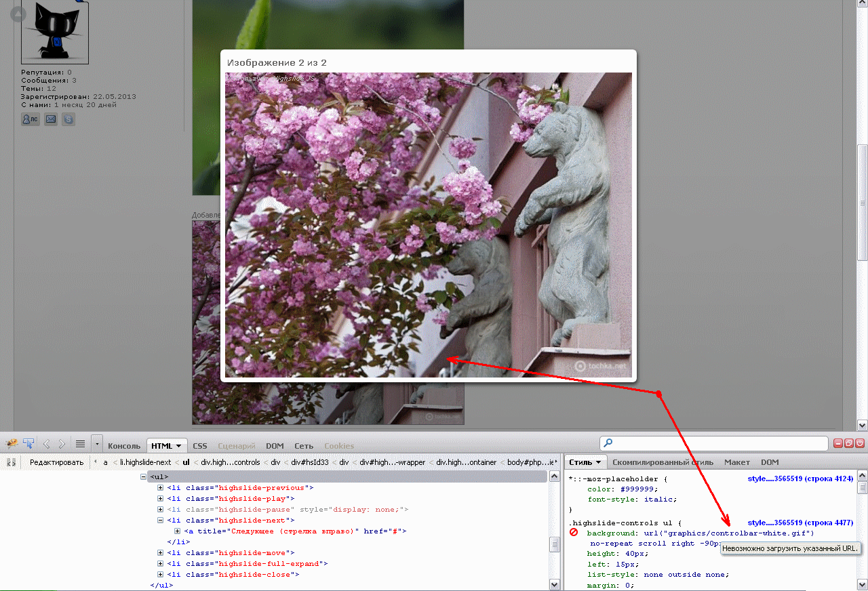Click the Редактировать button
Viewport: 868px width, 591px height.
56,462
